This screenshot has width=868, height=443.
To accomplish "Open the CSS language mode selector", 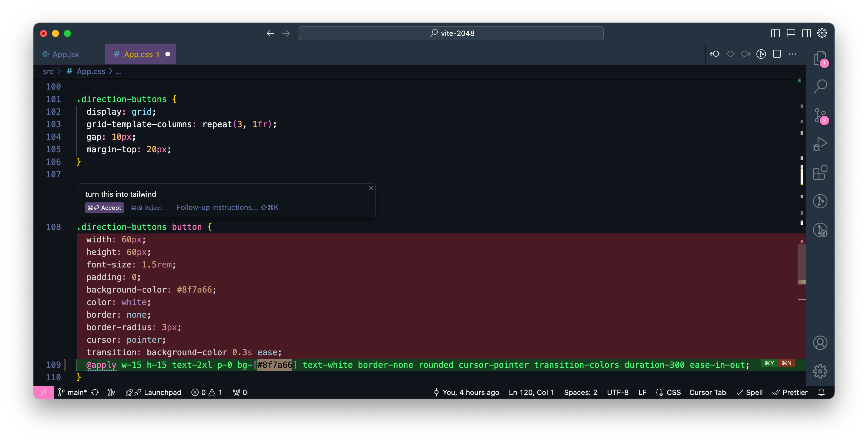I will click(x=673, y=393).
